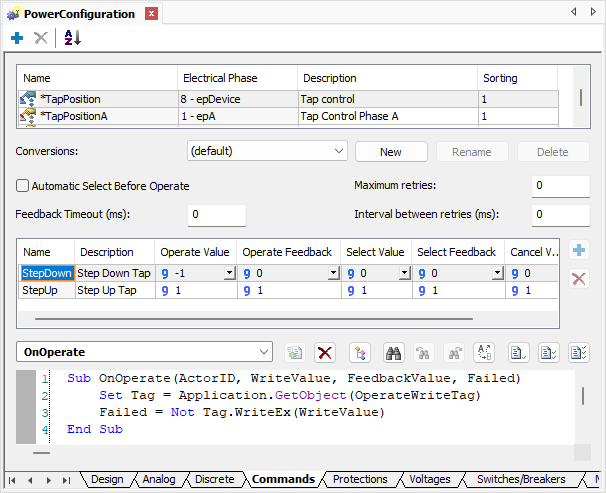Click the New conversion button
Image resolution: width=606 pixels, height=493 pixels.
pos(391,152)
